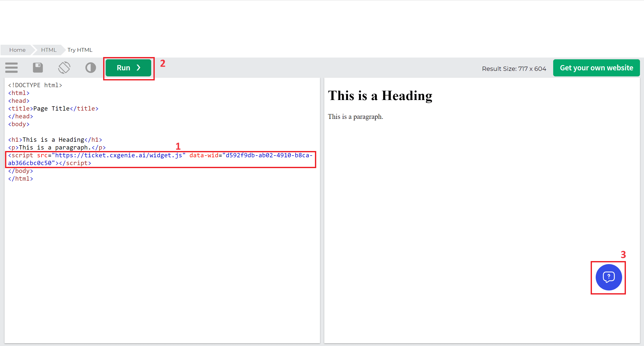Open the blue chat help widget
The height and width of the screenshot is (346, 644).
[609, 277]
